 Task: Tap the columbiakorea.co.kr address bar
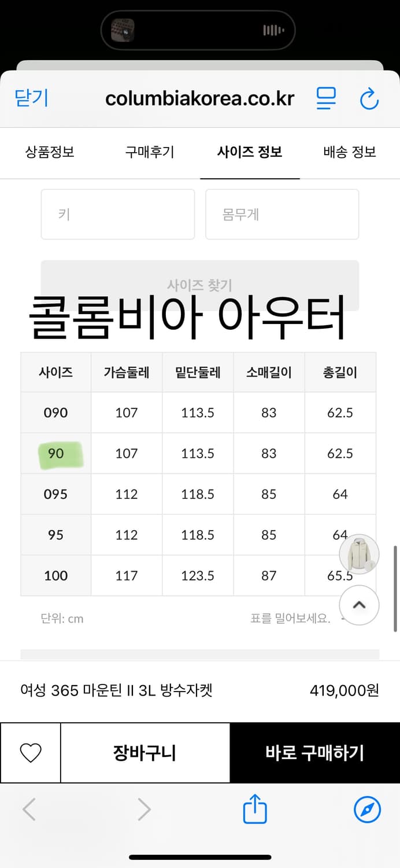tap(200, 98)
